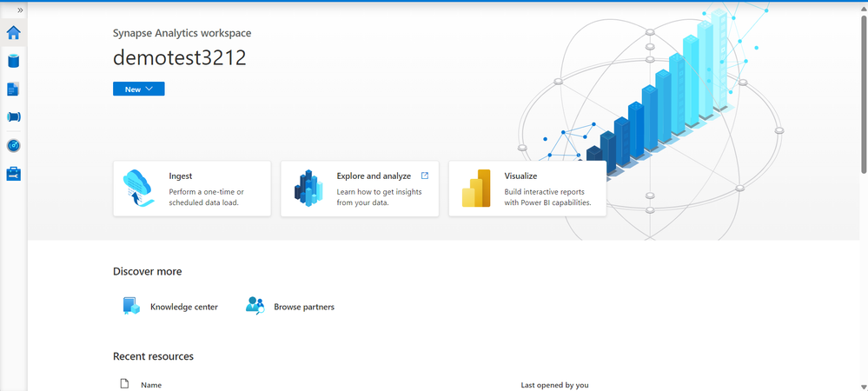This screenshot has width=868, height=391.
Task: Click the Recent resources heading
Action: [x=153, y=356]
